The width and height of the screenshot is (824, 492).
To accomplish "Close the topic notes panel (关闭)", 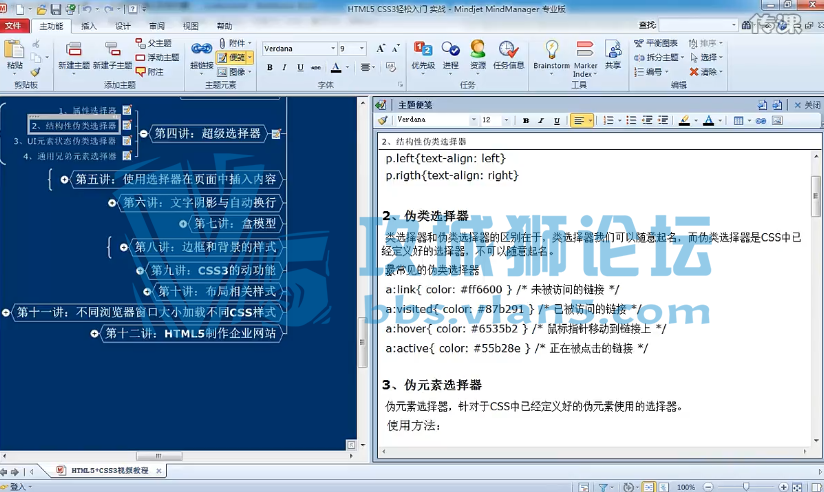I will pos(807,105).
